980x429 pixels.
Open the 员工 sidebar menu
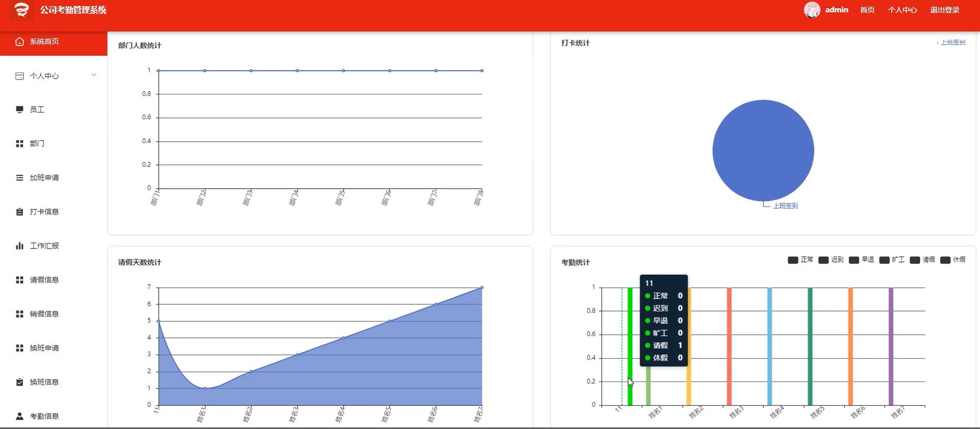coord(54,109)
